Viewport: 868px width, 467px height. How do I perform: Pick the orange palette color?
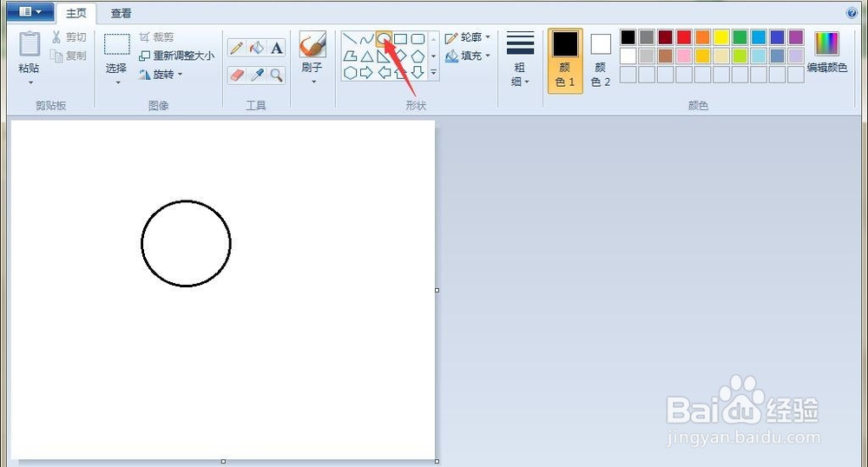pos(702,37)
